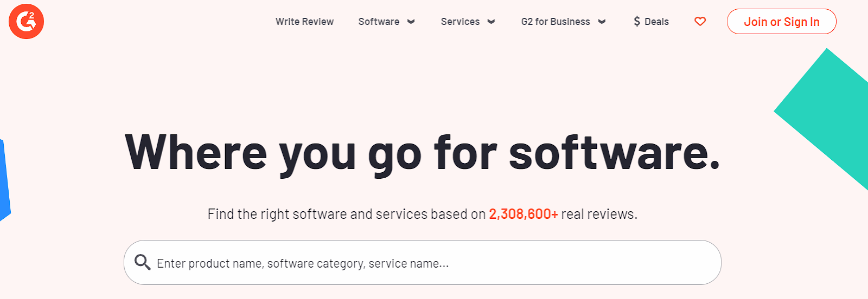Expand the chevron next to Software
868x299 pixels.
(411, 22)
